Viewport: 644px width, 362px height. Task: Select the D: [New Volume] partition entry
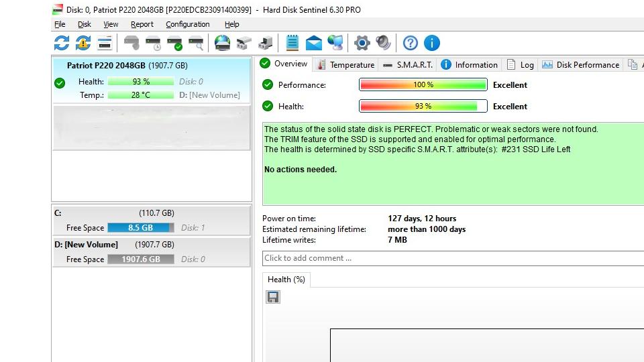151,252
